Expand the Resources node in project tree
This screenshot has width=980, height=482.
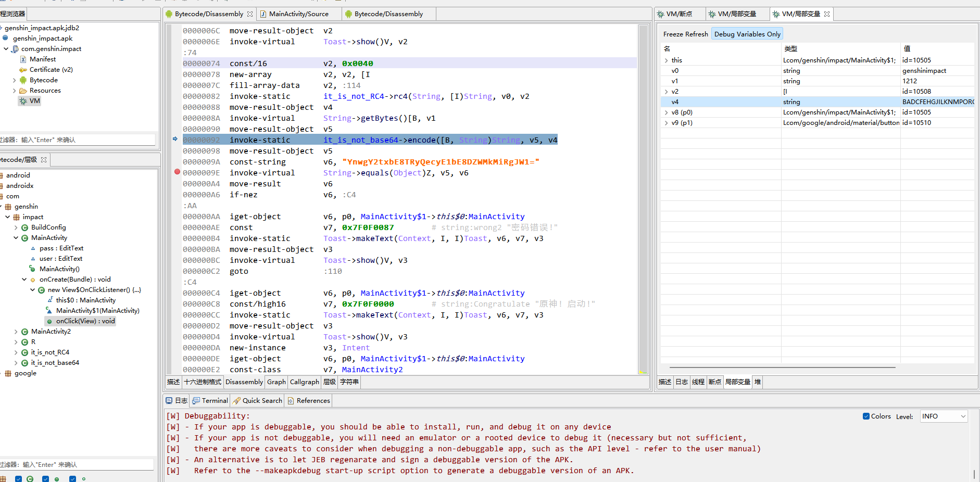(x=14, y=91)
